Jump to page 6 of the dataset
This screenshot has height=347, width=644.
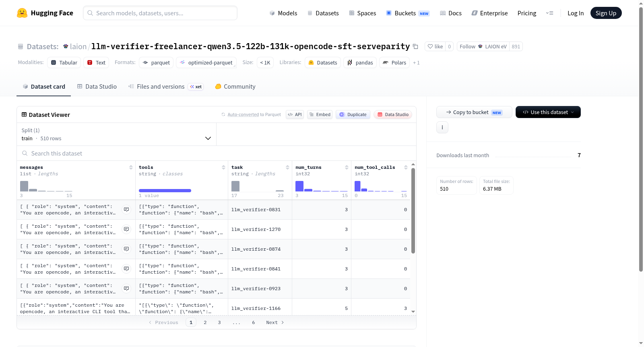pyautogui.click(x=254, y=322)
